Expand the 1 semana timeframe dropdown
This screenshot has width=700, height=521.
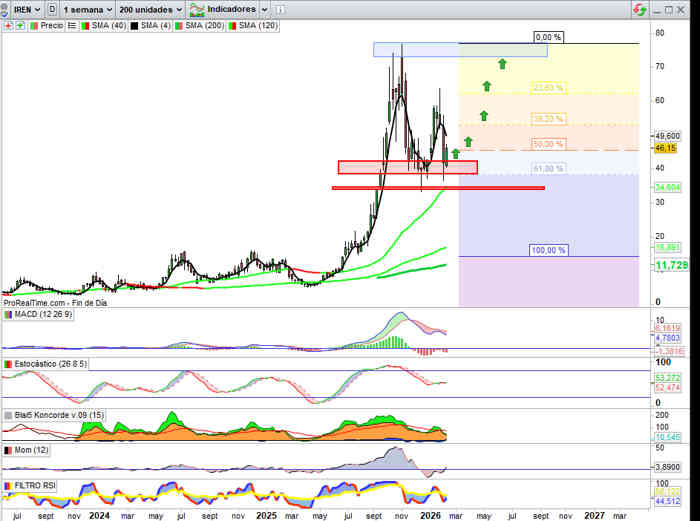pos(85,9)
